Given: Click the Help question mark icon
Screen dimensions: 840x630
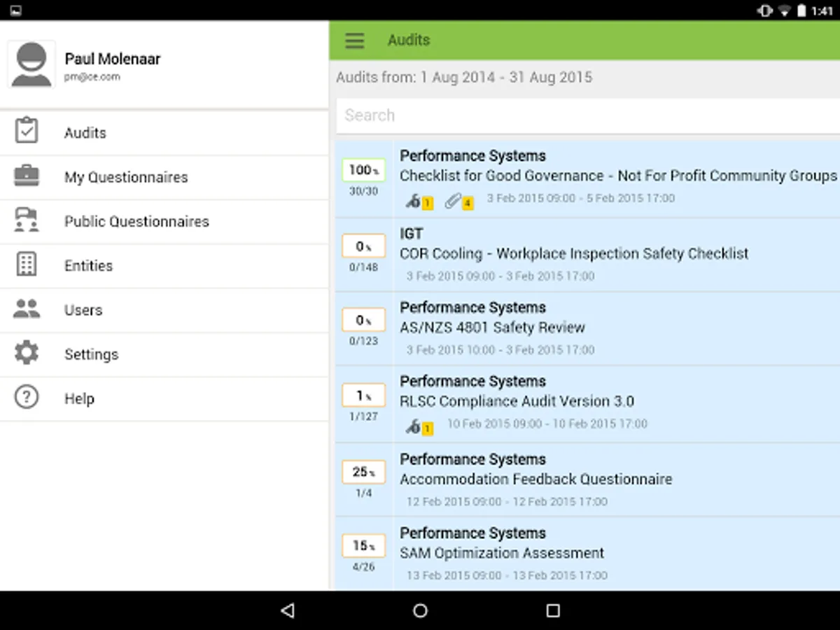Looking at the screenshot, I should point(27,398).
